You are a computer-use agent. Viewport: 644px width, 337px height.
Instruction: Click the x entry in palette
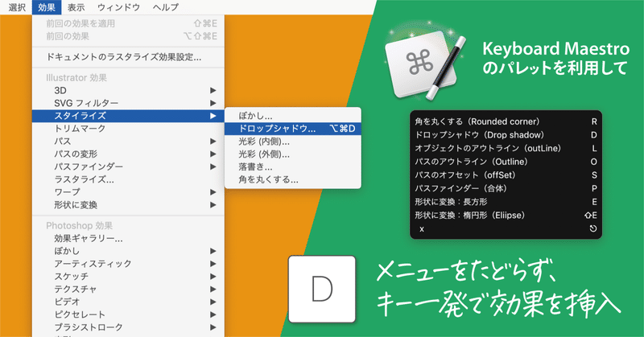point(506,229)
